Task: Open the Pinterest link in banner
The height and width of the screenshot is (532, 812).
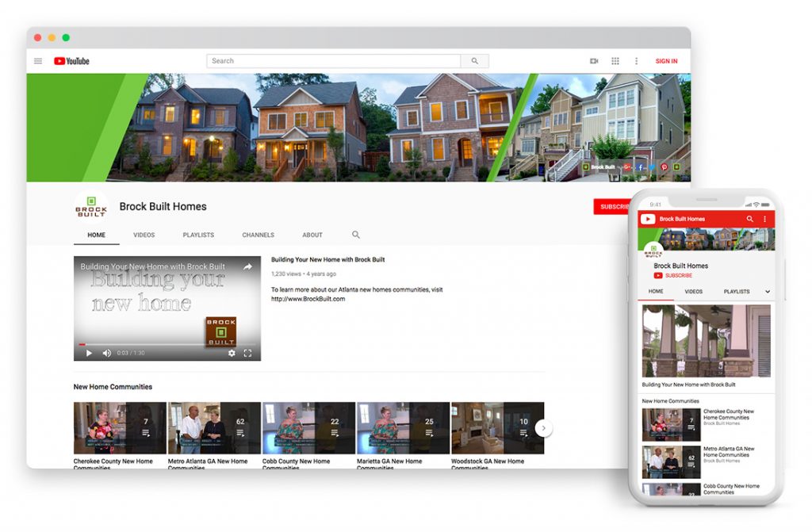Action: pyautogui.click(x=664, y=166)
